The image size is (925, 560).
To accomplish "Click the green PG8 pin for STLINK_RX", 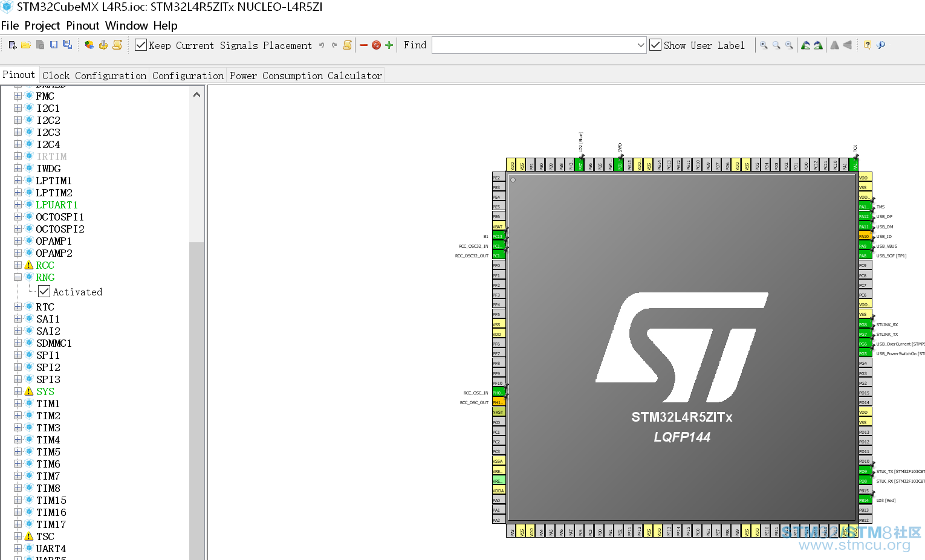I will (x=865, y=324).
